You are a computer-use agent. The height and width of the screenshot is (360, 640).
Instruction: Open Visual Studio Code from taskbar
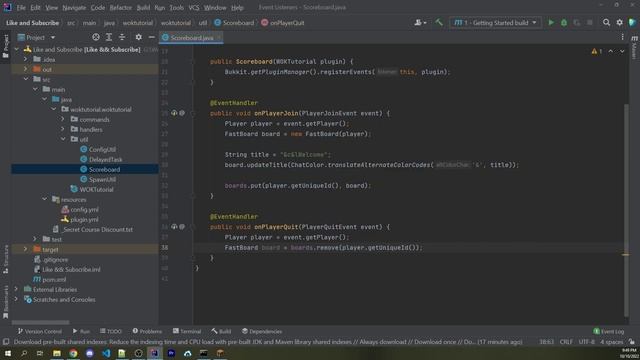106,353
